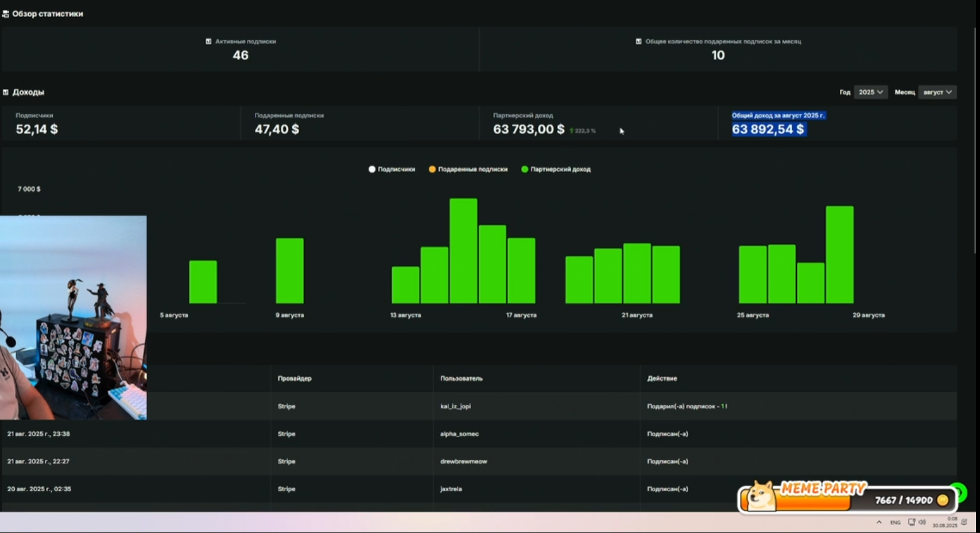Open the volume icon in the taskbar tray
The height and width of the screenshot is (533, 980).
[922, 522]
